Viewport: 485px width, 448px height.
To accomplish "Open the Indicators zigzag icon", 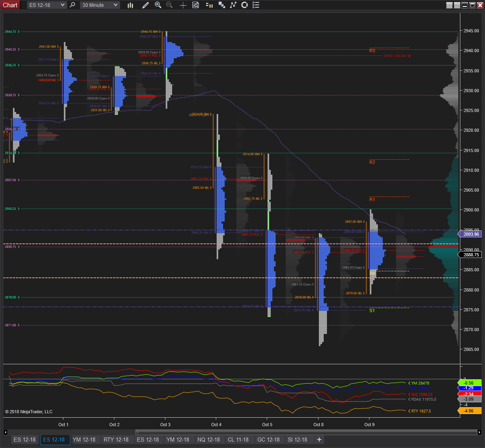I will (233, 5).
